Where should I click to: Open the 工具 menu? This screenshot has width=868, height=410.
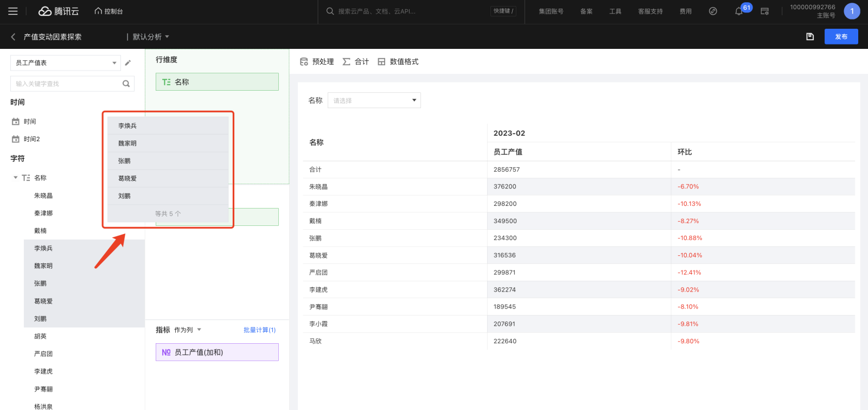(615, 11)
